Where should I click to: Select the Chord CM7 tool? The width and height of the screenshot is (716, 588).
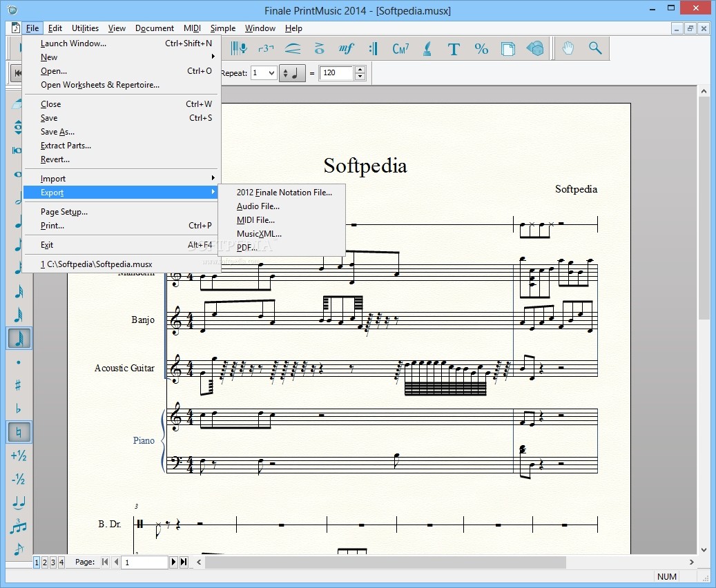400,48
